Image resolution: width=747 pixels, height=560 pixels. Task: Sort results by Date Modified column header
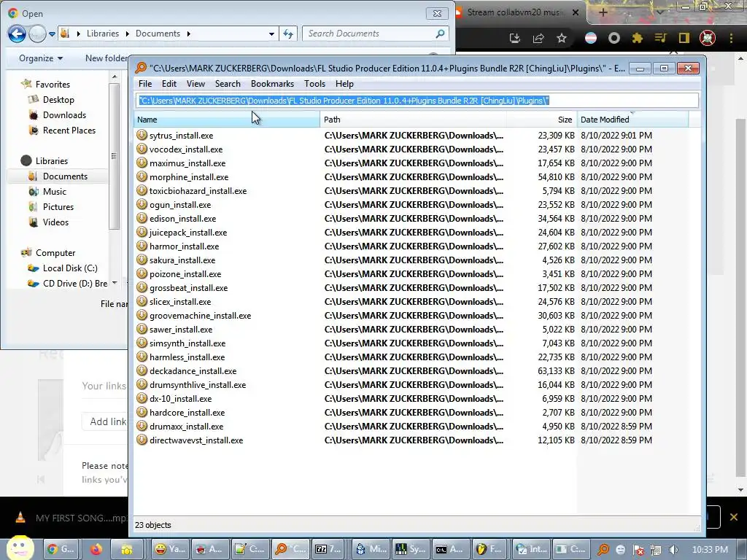[x=632, y=120]
